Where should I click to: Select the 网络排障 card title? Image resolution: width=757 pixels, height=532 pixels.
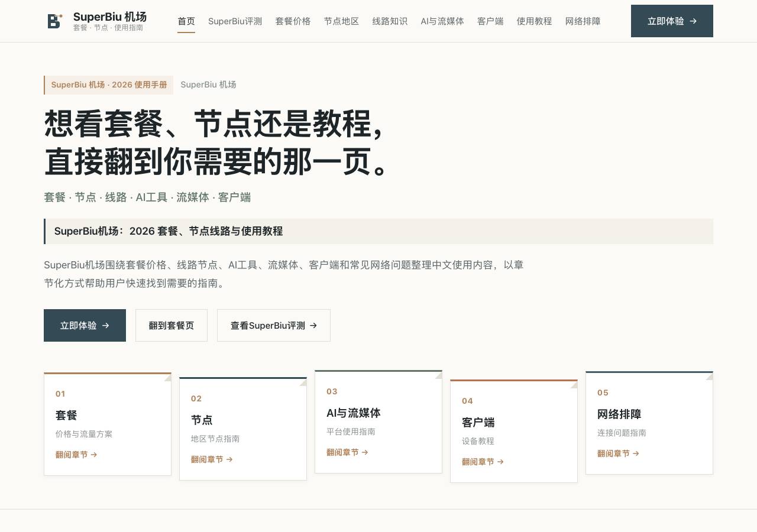(619, 414)
